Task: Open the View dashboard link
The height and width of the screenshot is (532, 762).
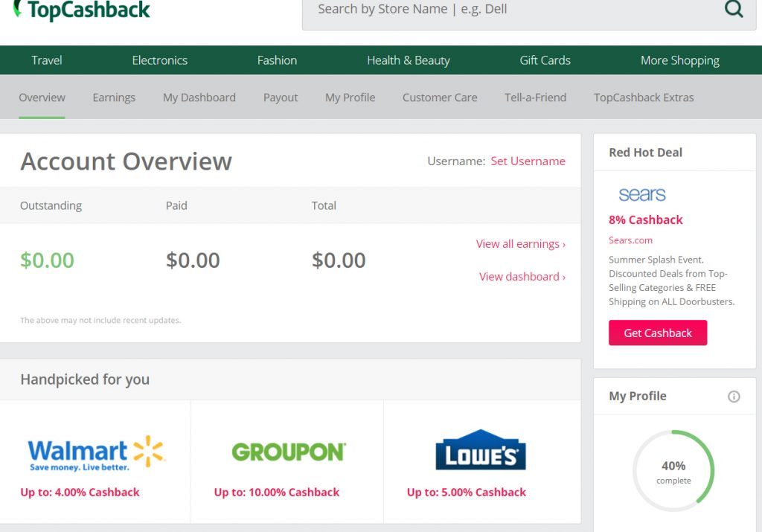Action: click(522, 277)
